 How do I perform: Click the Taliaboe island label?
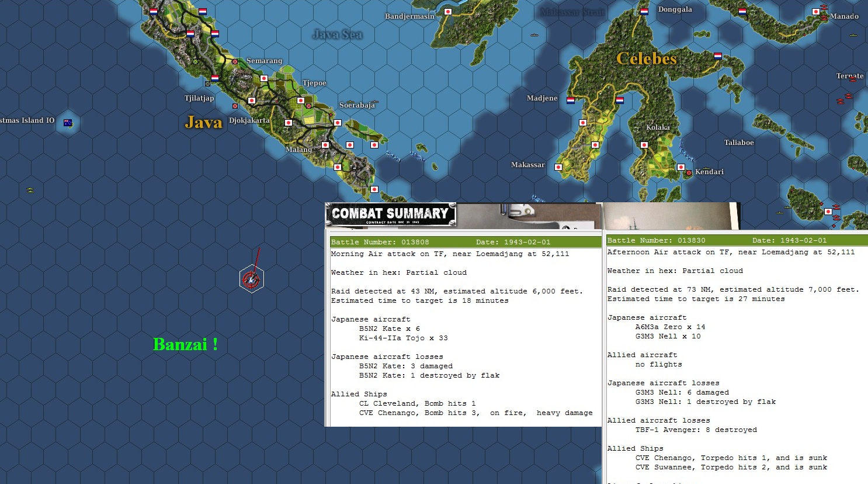739,143
